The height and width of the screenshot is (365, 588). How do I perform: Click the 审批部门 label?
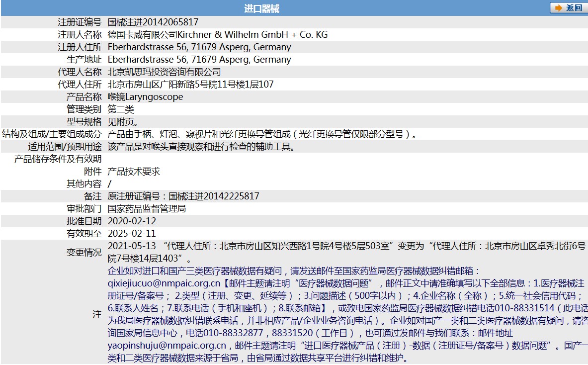point(84,208)
